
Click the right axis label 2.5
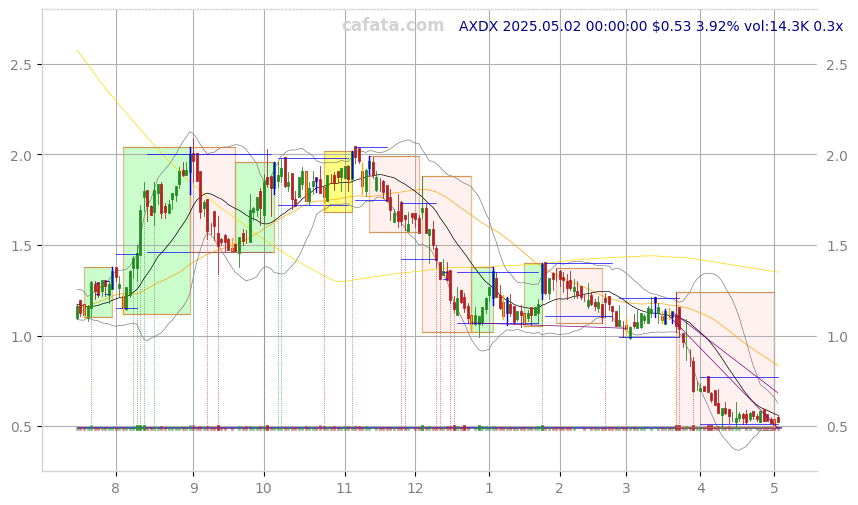click(837, 65)
